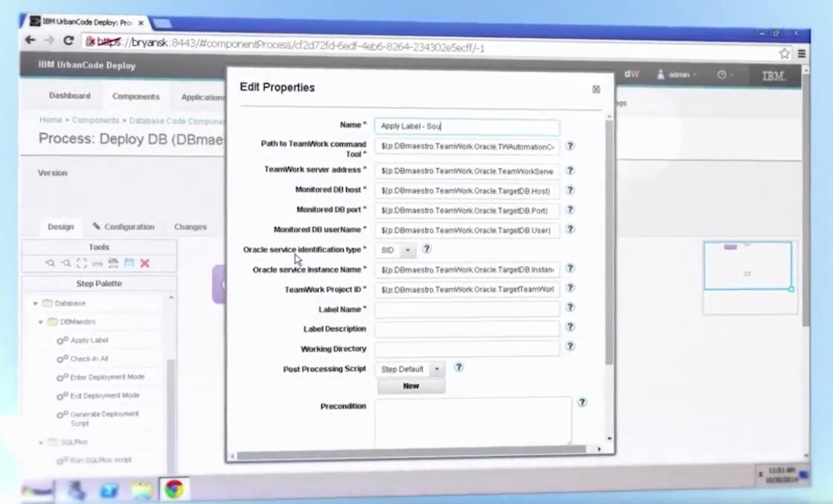Click the zoom out tool in Tools

point(66,263)
